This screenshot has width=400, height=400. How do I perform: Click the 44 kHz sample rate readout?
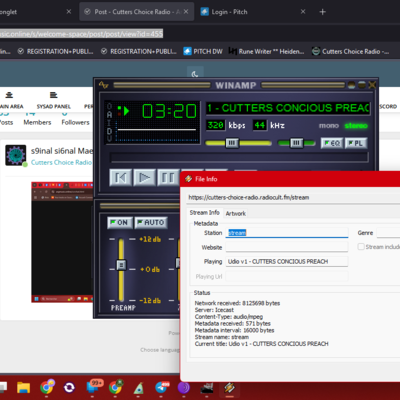pyautogui.click(x=259, y=125)
